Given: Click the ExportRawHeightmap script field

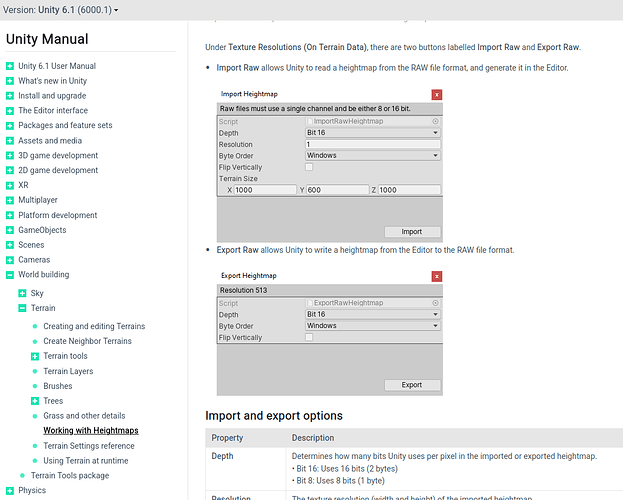Looking at the screenshot, I should click(373, 303).
